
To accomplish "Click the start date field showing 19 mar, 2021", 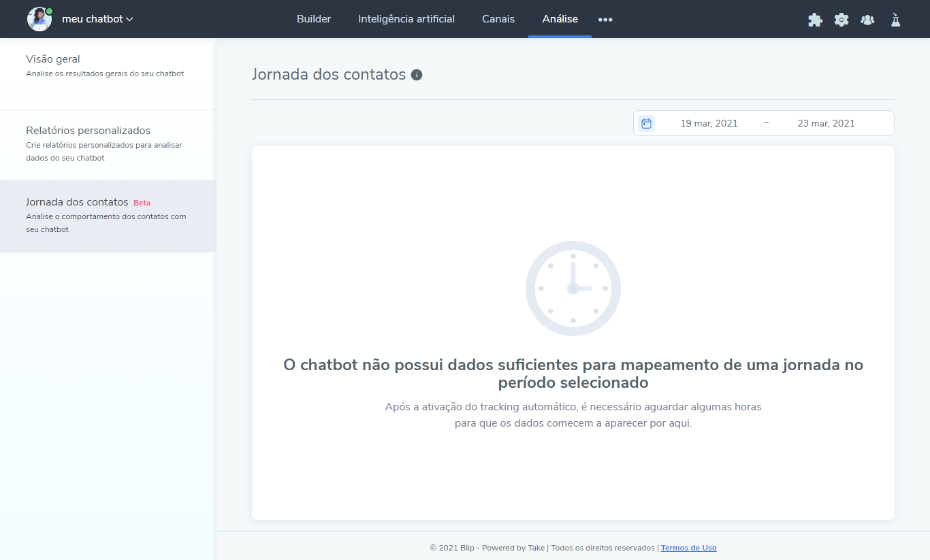I will coord(709,123).
